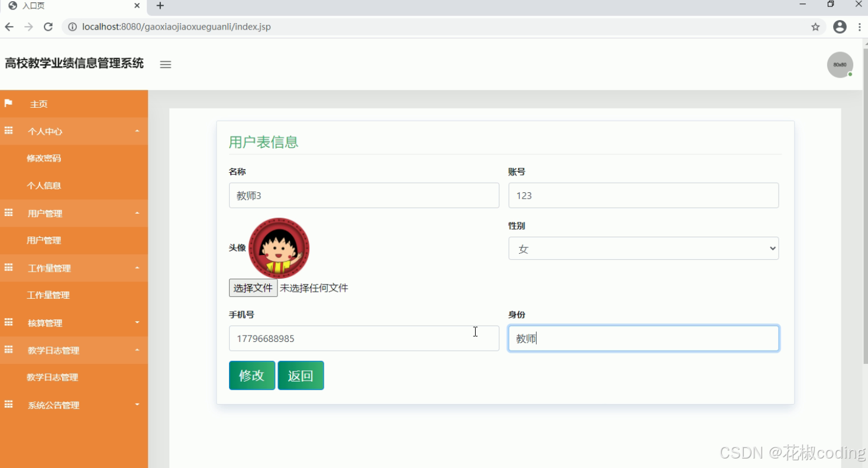Click the 选择文件 file upload button
The width and height of the screenshot is (868, 468).
[x=253, y=288]
